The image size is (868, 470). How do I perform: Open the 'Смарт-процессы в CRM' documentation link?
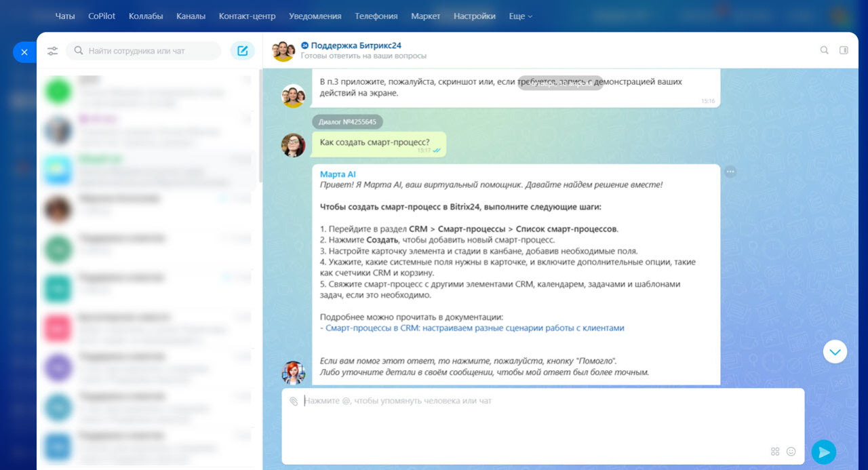click(475, 328)
